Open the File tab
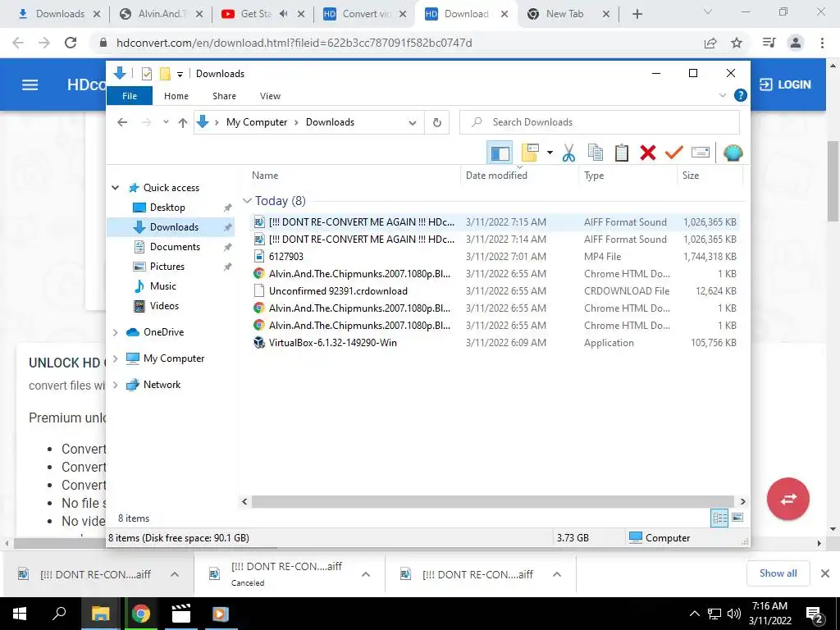 pos(130,96)
